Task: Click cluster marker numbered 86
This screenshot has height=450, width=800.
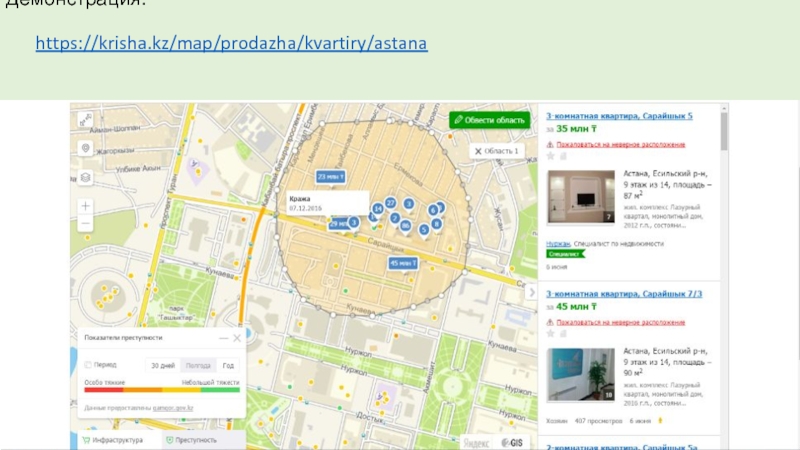Action: 405,226
